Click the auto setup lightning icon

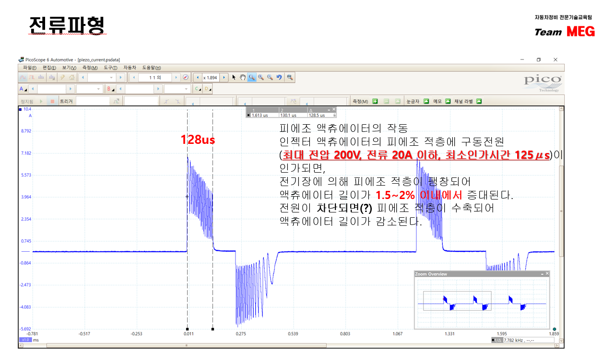pyautogui.click(x=62, y=77)
